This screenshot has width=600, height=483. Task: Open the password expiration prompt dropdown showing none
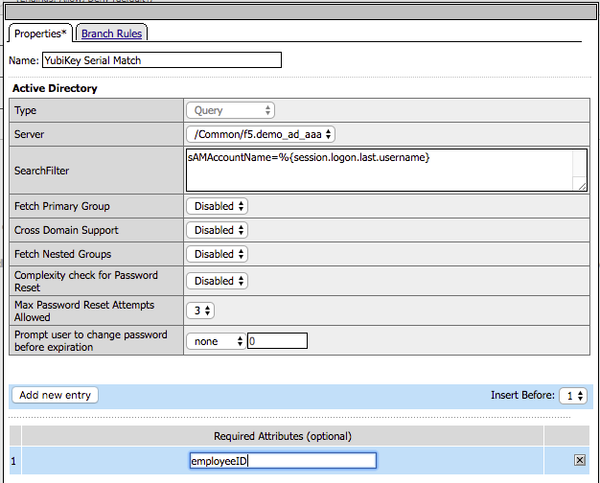coord(216,341)
